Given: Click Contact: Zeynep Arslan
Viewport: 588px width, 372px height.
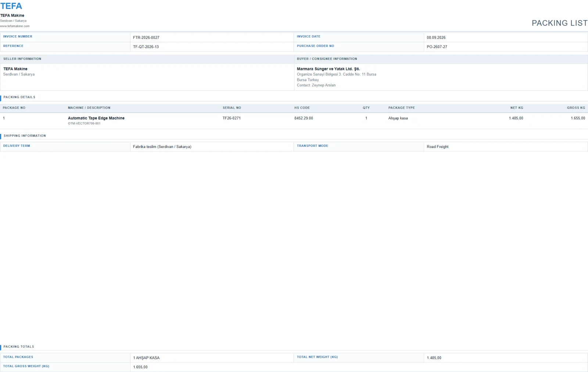Looking at the screenshot, I should pos(316,85).
